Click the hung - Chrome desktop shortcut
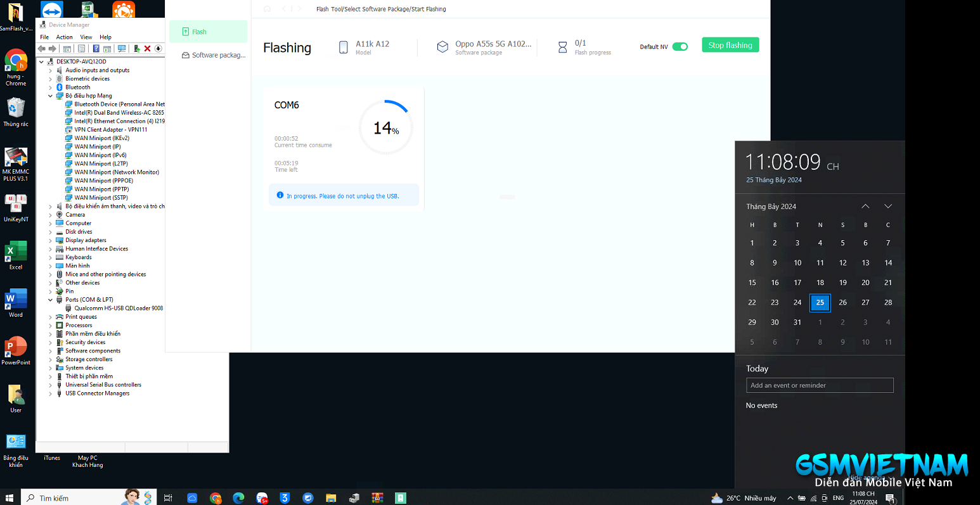Image resolution: width=980 pixels, height=505 pixels. 16,68
